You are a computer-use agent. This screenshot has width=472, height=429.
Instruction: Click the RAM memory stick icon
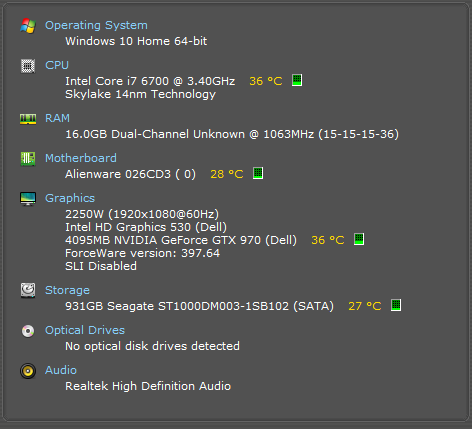click(x=28, y=119)
